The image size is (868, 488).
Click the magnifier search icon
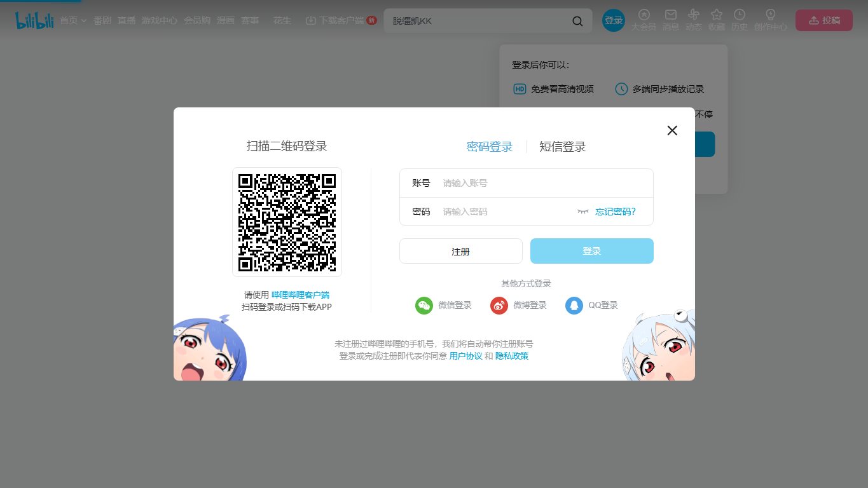pos(577,21)
